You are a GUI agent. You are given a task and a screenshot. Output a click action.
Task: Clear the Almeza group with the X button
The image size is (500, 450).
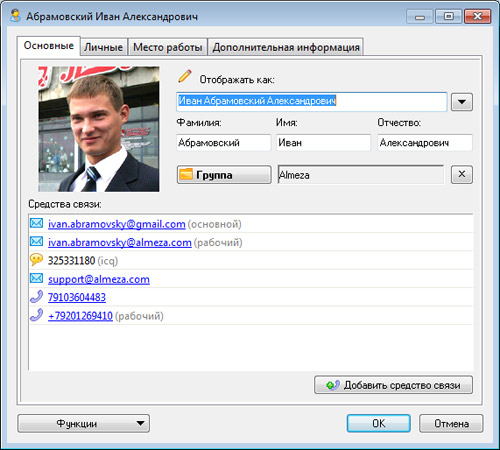coord(462,174)
